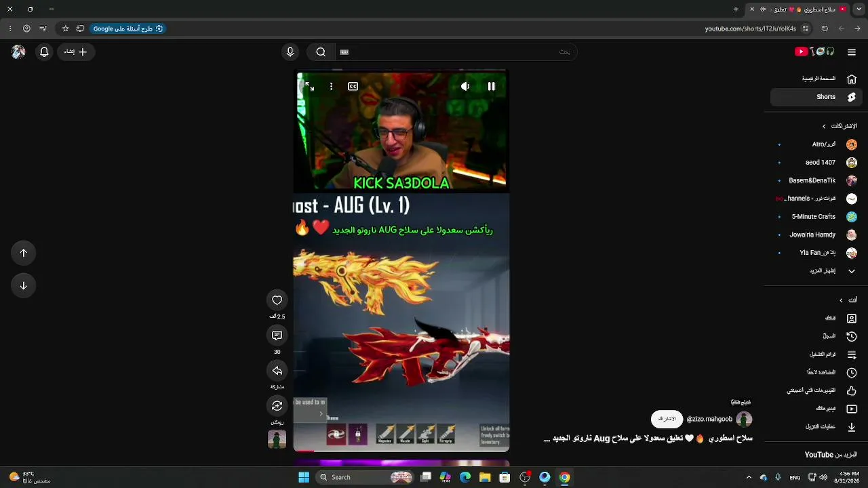Click the search magnifier button
Image resolution: width=868 pixels, height=488 pixels.
pyautogui.click(x=321, y=52)
